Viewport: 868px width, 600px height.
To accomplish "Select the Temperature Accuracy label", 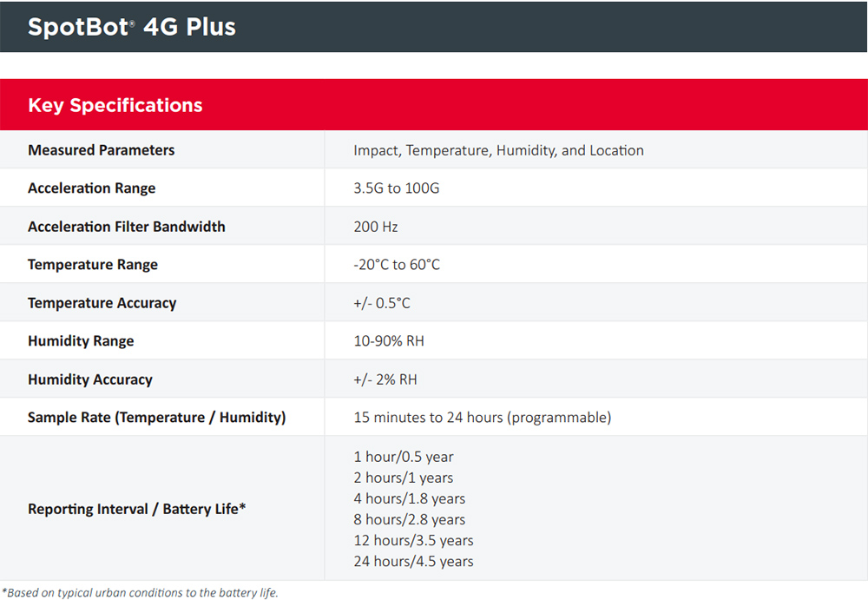I will pos(102,303).
